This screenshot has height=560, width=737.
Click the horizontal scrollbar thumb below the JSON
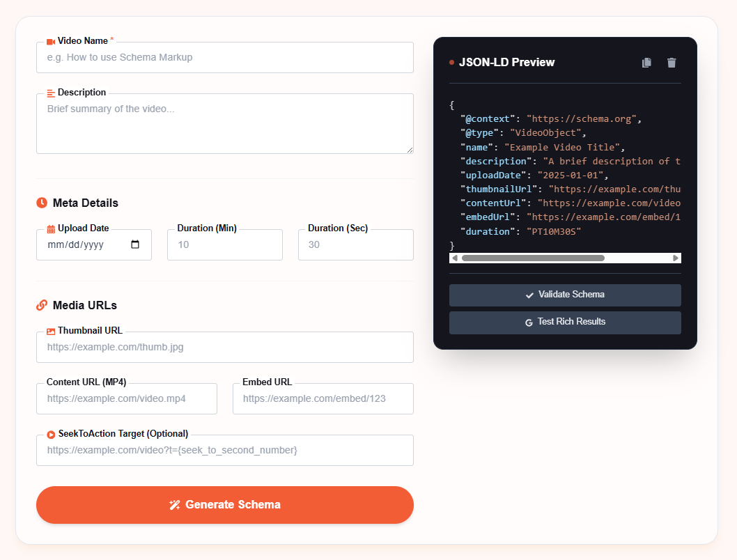(533, 258)
